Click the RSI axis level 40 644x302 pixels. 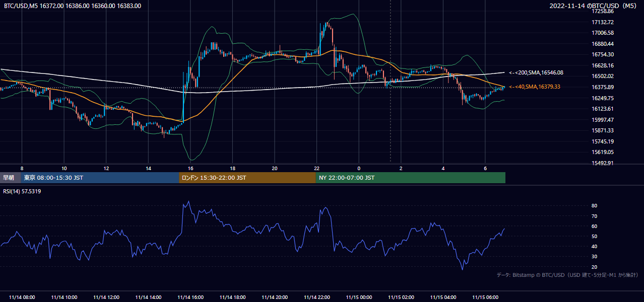pos(595,246)
